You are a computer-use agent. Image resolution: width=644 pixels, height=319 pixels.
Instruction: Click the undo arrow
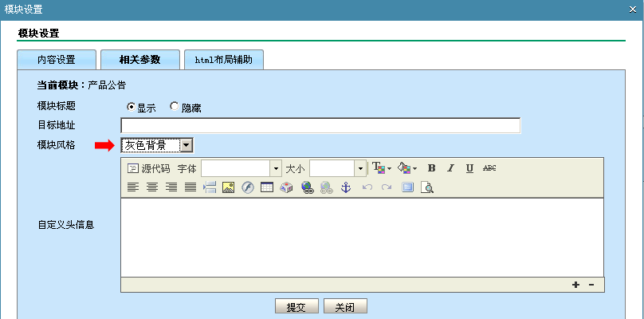(x=367, y=187)
